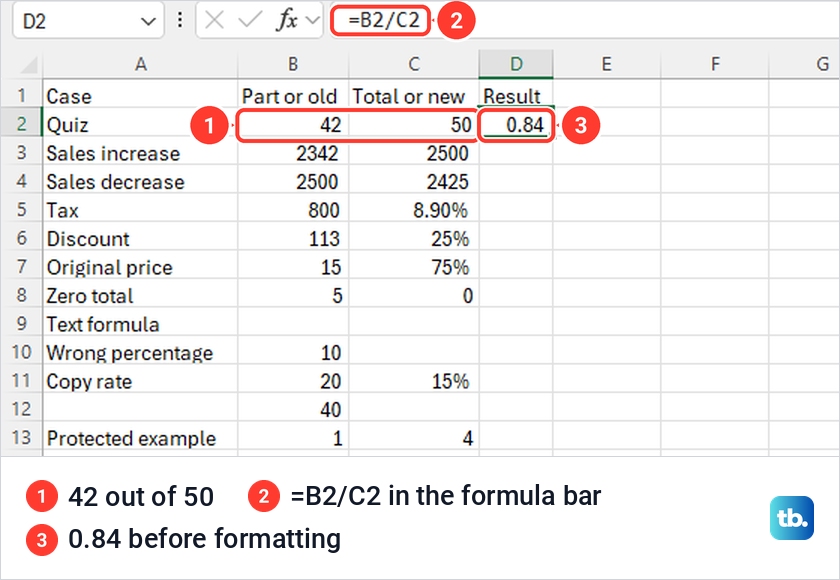Click the result cell showing 0.84
The image size is (840, 580).
point(516,125)
